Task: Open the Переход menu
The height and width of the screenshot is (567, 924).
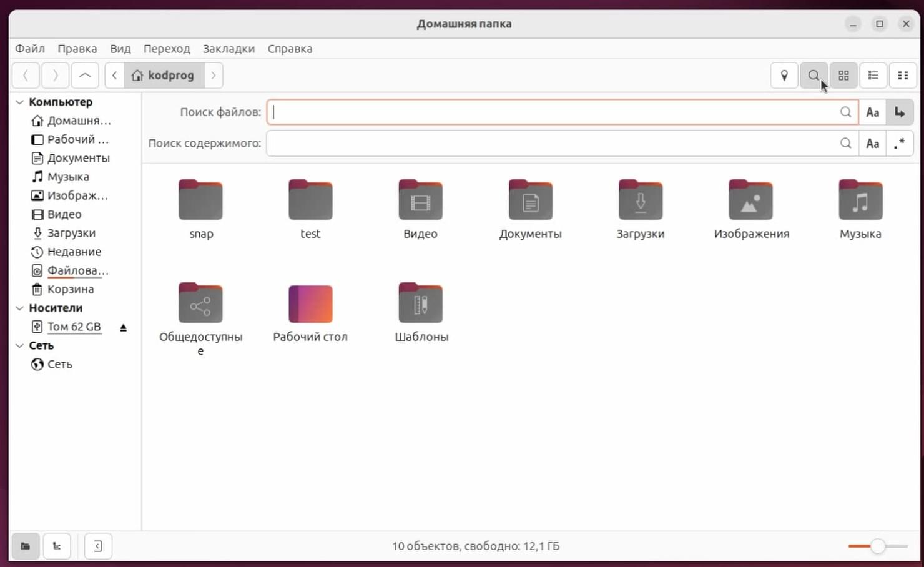Action: (x=167, y=49)
